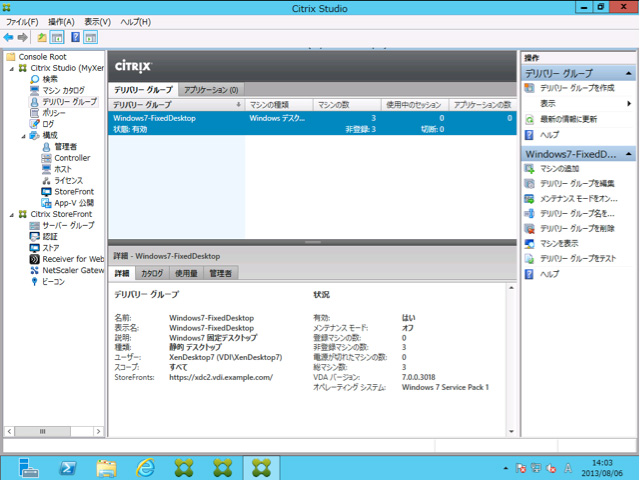Viewport: 640px width, 480px height.
Task: Select サーバー グループ under Citrix StoreFront
Action: (x=68, y=225)
